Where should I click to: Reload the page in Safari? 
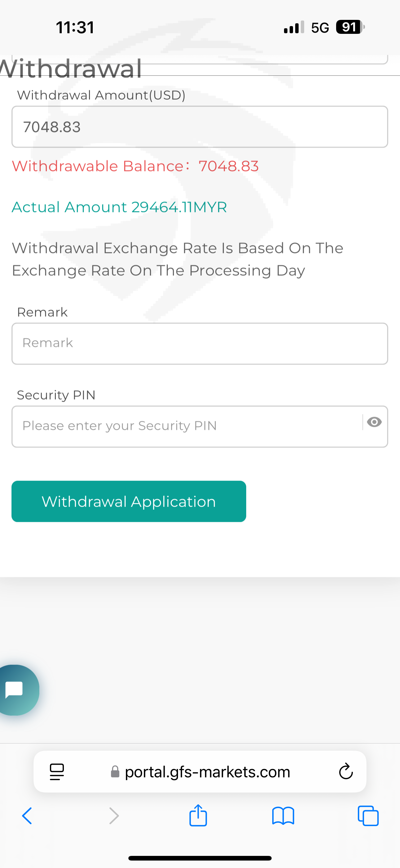tap(345, 771)
